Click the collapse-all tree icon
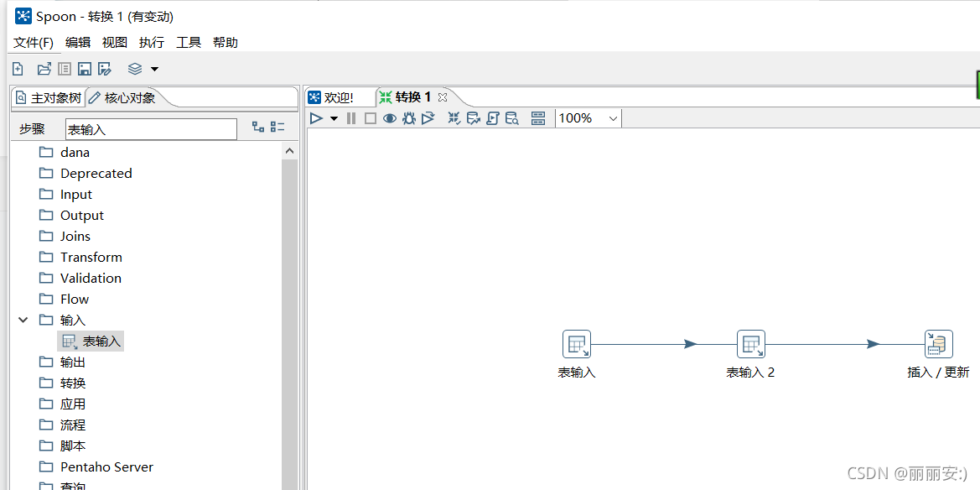This screenshot has height=490, width=980. 277,127
